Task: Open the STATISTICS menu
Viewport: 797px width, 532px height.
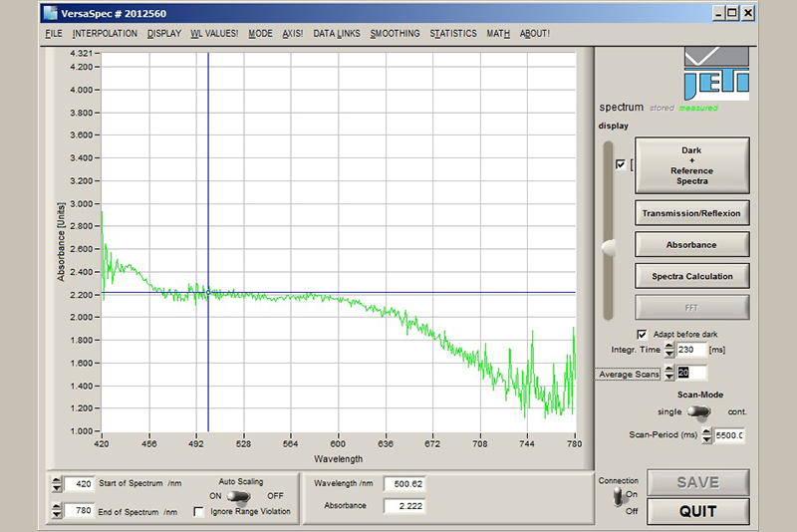Action: [453, 34]
